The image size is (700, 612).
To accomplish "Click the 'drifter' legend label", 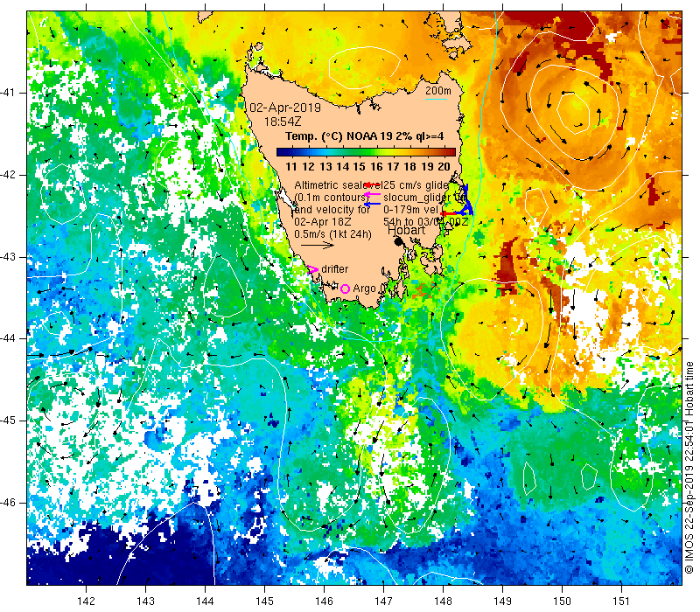I will (x=335, y=269).
